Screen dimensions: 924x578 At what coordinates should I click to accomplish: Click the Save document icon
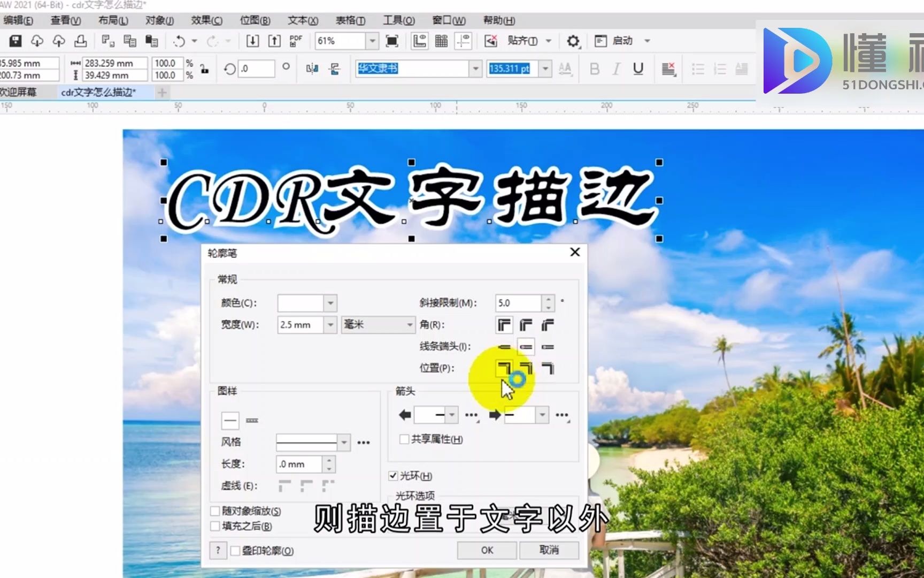(x=16, y=41)
